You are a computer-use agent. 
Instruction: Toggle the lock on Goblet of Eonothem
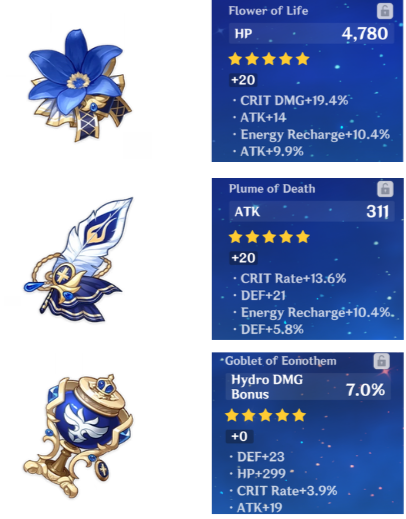pyautogui.click(x=381, y=361)
